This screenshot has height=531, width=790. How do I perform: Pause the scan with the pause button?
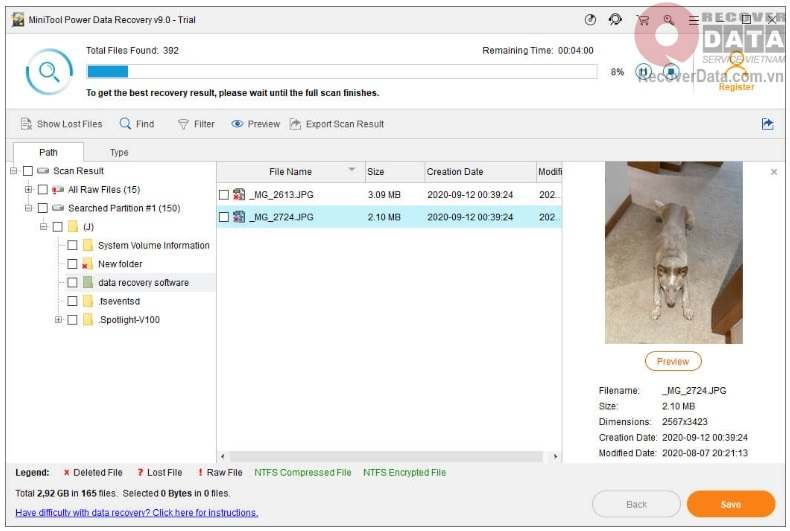pyautogui.click(x=643, y=72)
